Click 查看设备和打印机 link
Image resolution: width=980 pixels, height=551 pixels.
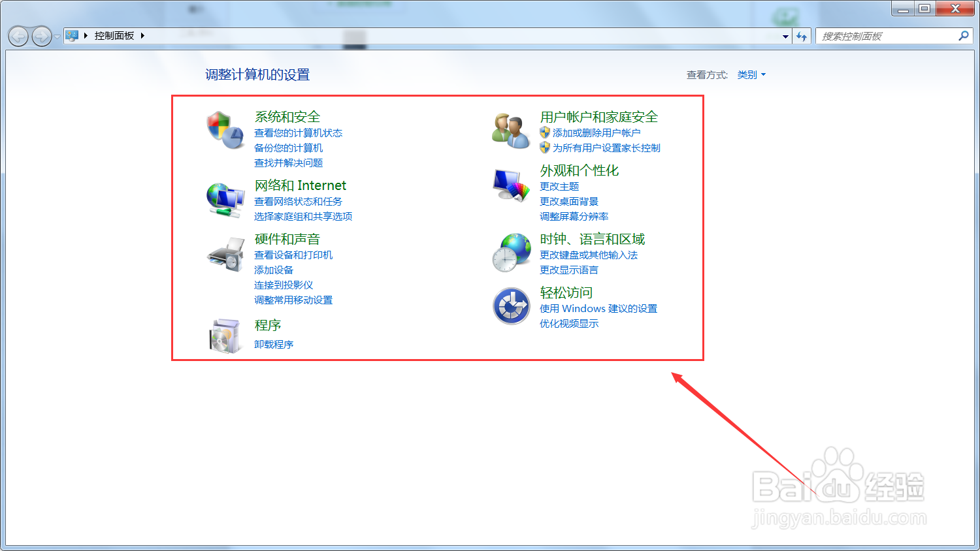point(293,255)
